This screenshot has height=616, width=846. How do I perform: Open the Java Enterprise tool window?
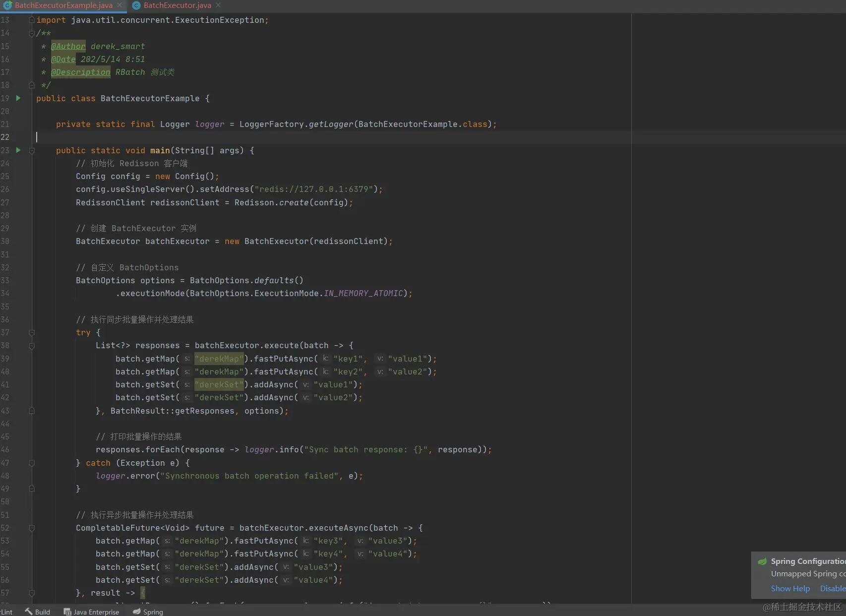click(91, 612)
